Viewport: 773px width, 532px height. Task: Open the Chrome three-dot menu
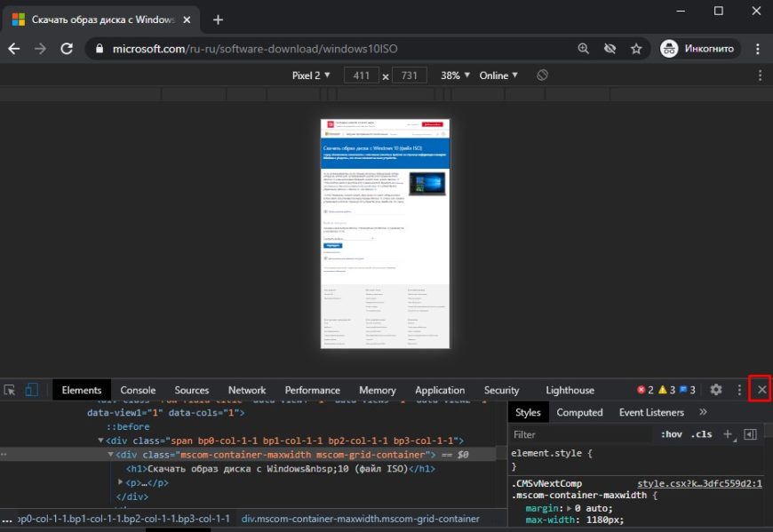click(x=758, y=48)
